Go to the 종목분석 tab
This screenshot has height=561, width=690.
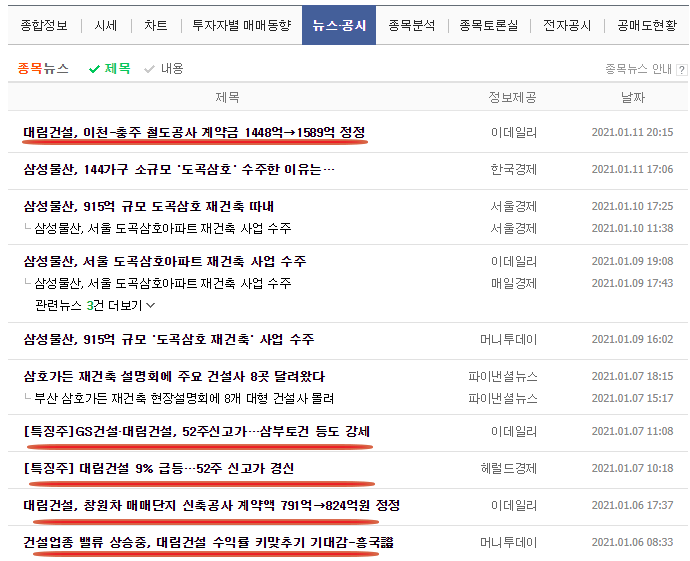click(x=411, y=26)
